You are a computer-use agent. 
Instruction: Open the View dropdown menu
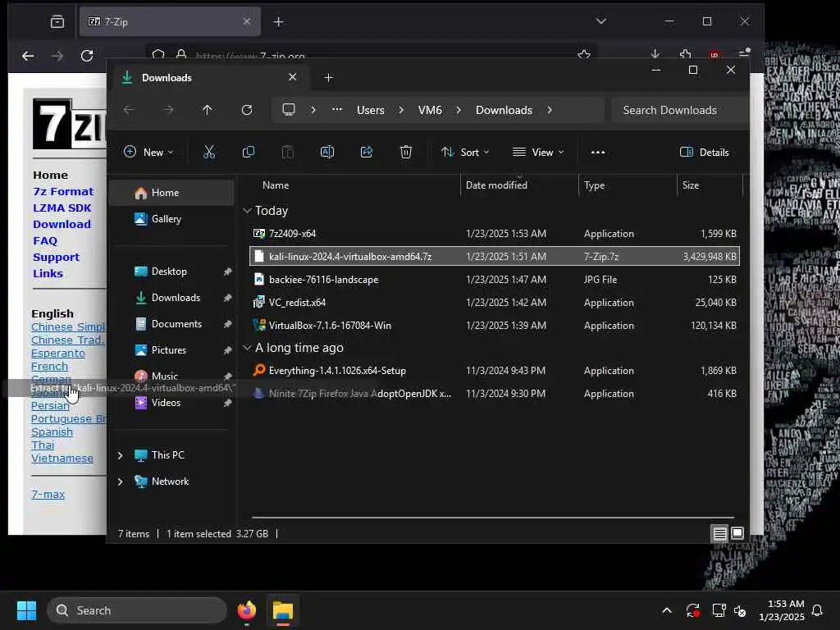(538, 152)
